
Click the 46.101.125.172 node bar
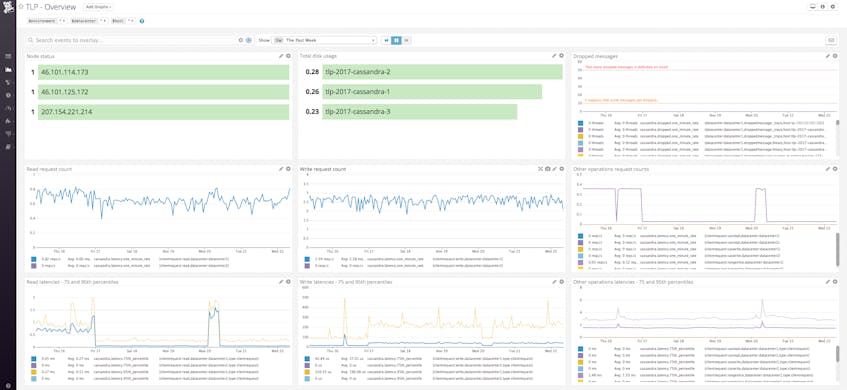point(164,92)
